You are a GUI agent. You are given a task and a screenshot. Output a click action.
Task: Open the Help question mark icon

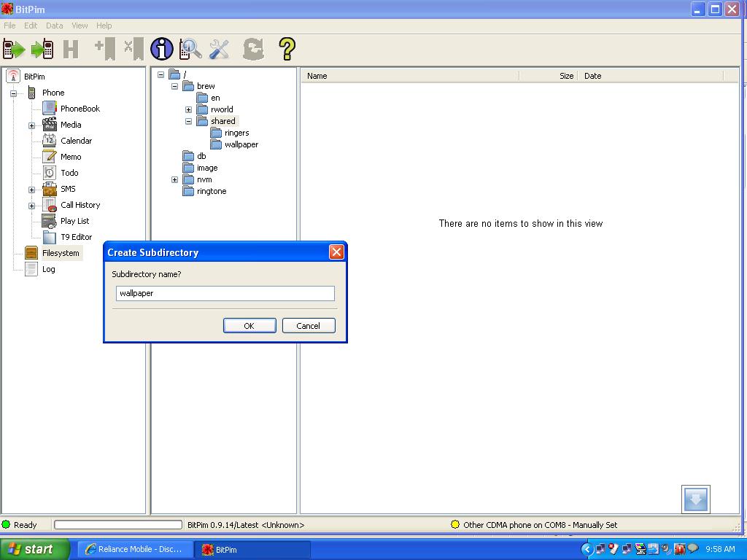(287, 49)
